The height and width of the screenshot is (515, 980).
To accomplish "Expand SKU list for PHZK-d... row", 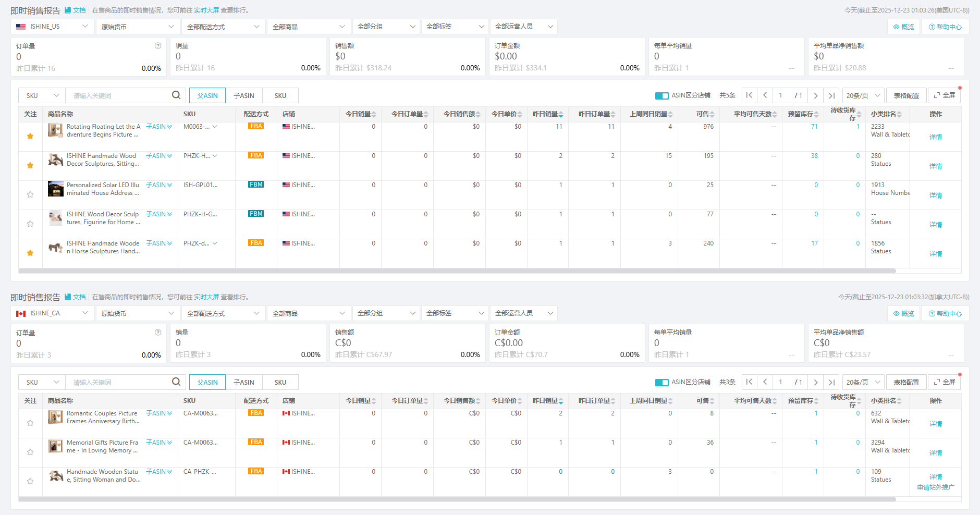I will [215, 243].
